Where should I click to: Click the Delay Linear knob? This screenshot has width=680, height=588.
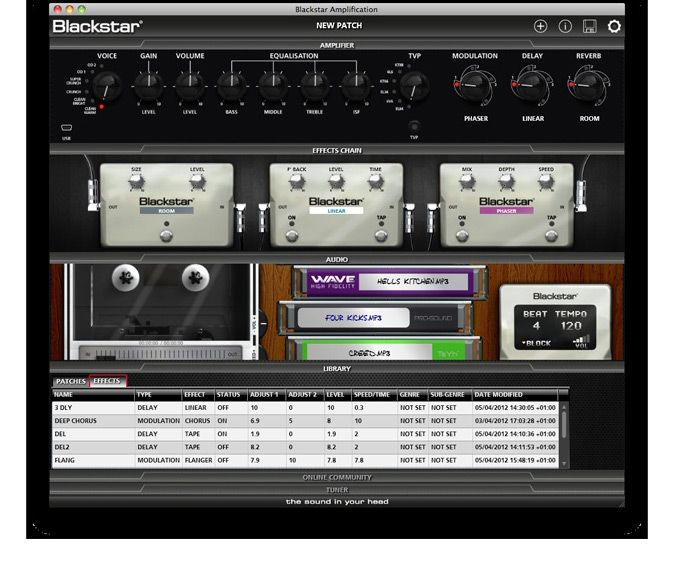[533, 85]
